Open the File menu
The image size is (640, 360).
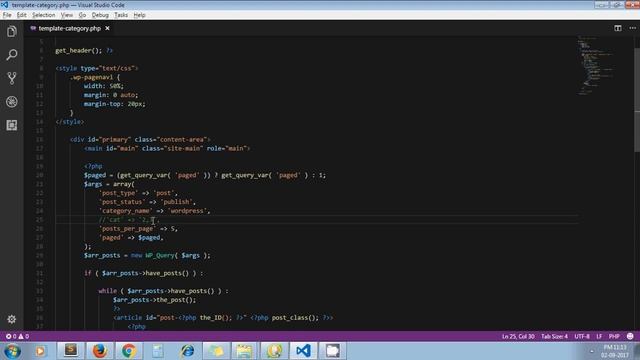(x=7, y=15)
